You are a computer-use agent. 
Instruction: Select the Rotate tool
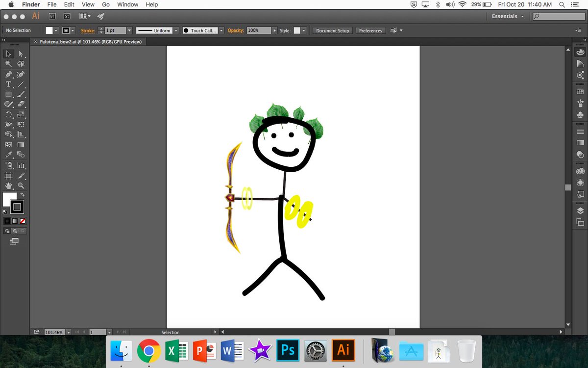(x=9, y=115)
